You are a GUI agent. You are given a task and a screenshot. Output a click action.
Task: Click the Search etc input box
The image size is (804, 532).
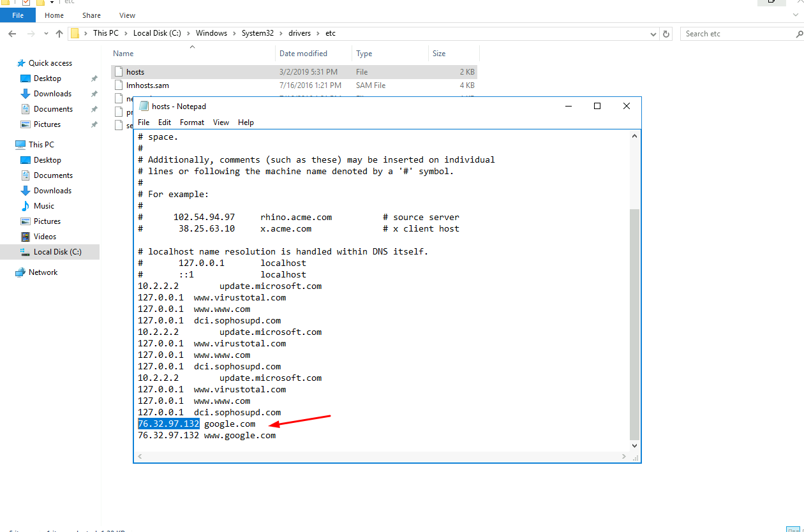pos(737,34)
